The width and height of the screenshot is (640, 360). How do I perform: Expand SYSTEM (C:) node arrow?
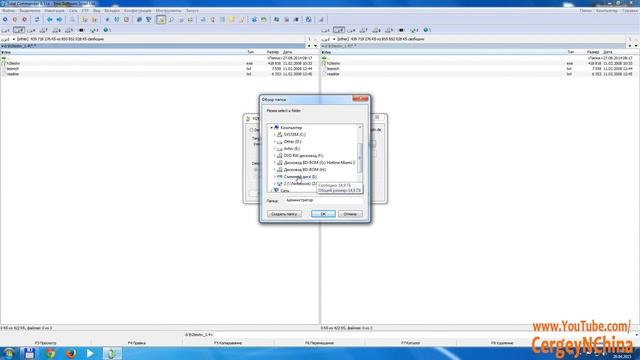pos(275,135)
